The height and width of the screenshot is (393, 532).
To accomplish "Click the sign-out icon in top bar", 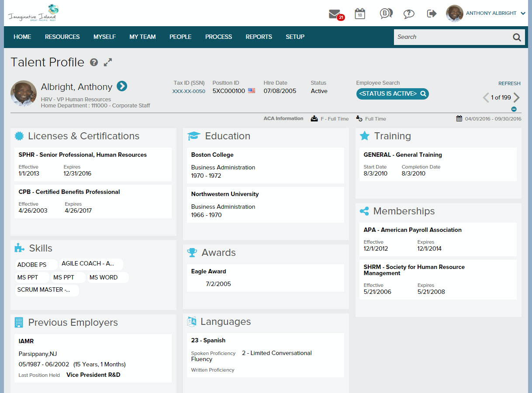I will [432, 13].
